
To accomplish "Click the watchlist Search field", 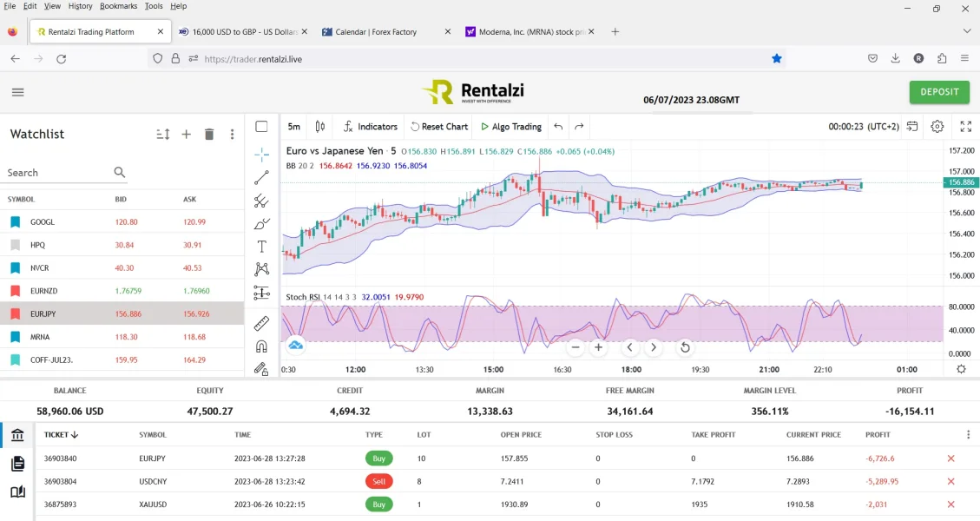I will click(x=57, y=173).
